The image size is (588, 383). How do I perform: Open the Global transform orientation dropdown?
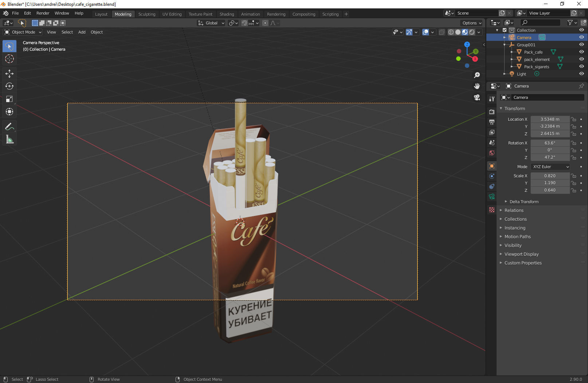coord(211,23)
